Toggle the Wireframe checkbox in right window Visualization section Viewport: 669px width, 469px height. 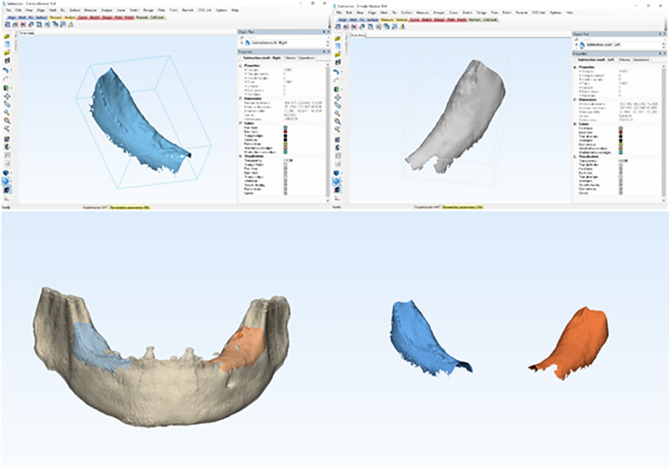[621, 181]
